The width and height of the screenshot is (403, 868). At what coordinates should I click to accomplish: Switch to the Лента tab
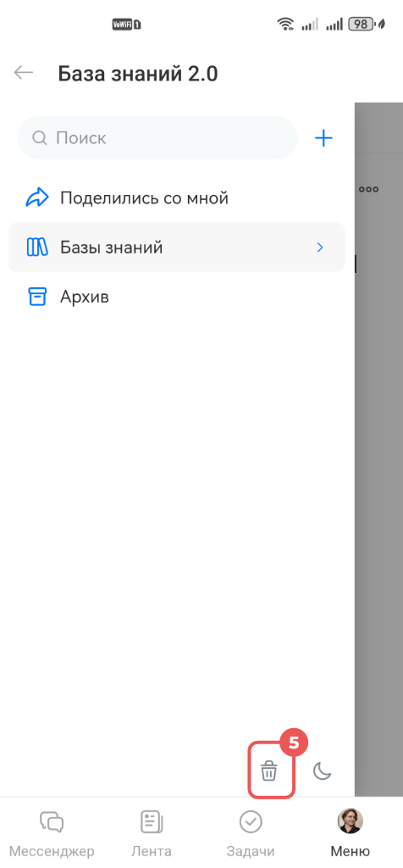tap(151, 832)
